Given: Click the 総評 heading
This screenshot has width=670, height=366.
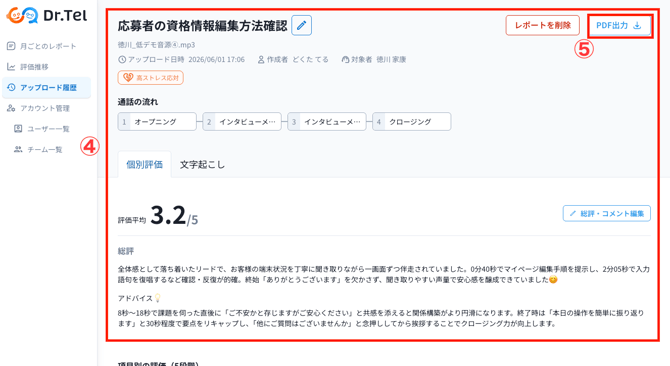Looking at the screenshot, I should point(126,251).
